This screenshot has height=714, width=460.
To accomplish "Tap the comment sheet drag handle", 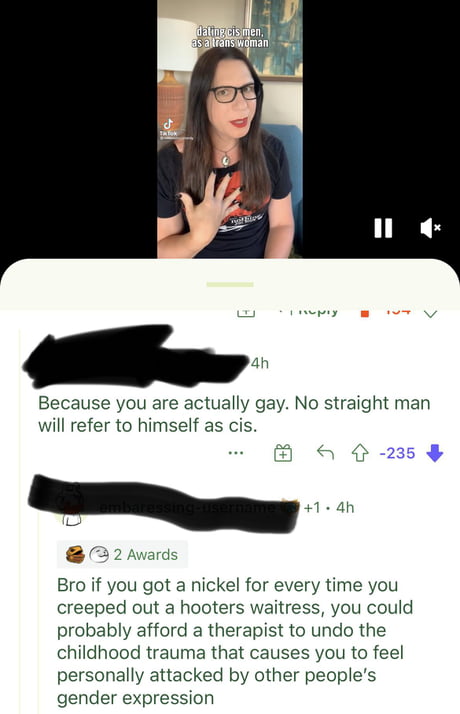I will (230, 285).
